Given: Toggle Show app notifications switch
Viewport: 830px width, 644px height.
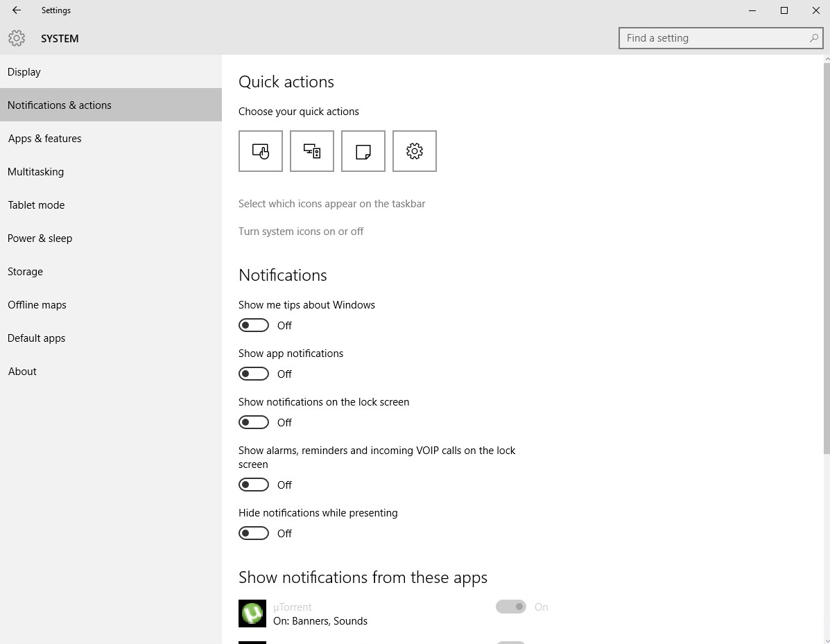Looking at the screenshot, I should [x=254, y=374].
